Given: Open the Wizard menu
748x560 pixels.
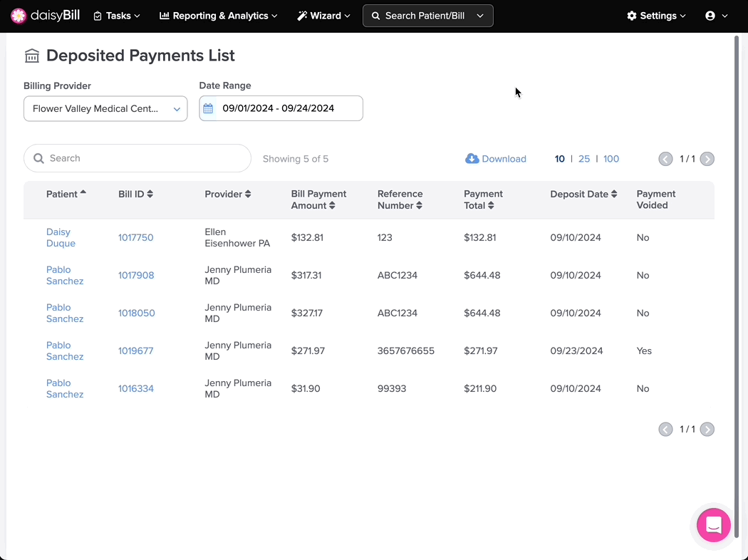Looking at the screenshot, I should [x=324, y=16].
